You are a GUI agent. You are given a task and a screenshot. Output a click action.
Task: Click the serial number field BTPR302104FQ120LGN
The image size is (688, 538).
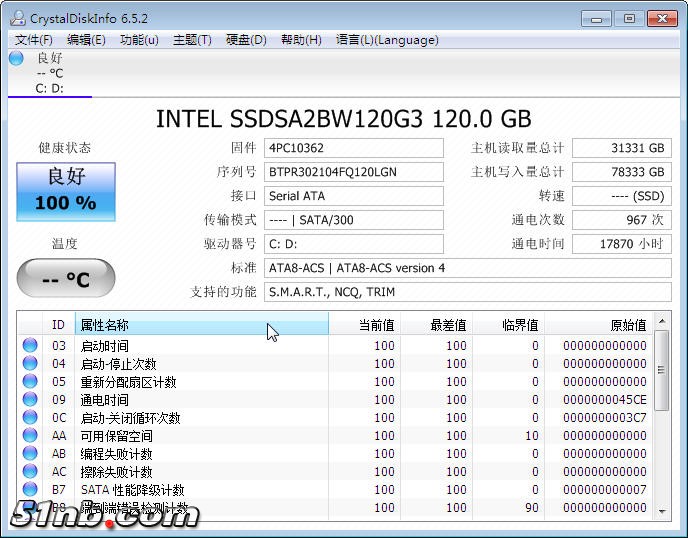tap(354, 172)
